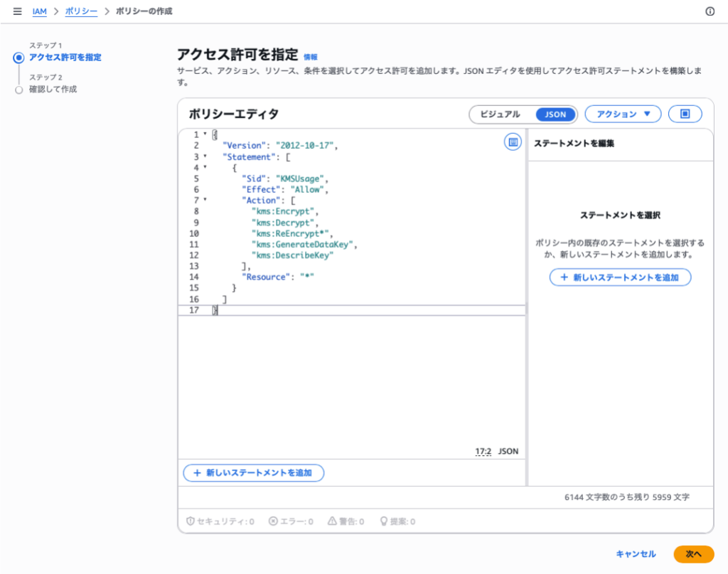Click the remaining characters count 5959 text
Image resolution: width=728 pixels, height=574 pixels.
pos(627,497)
